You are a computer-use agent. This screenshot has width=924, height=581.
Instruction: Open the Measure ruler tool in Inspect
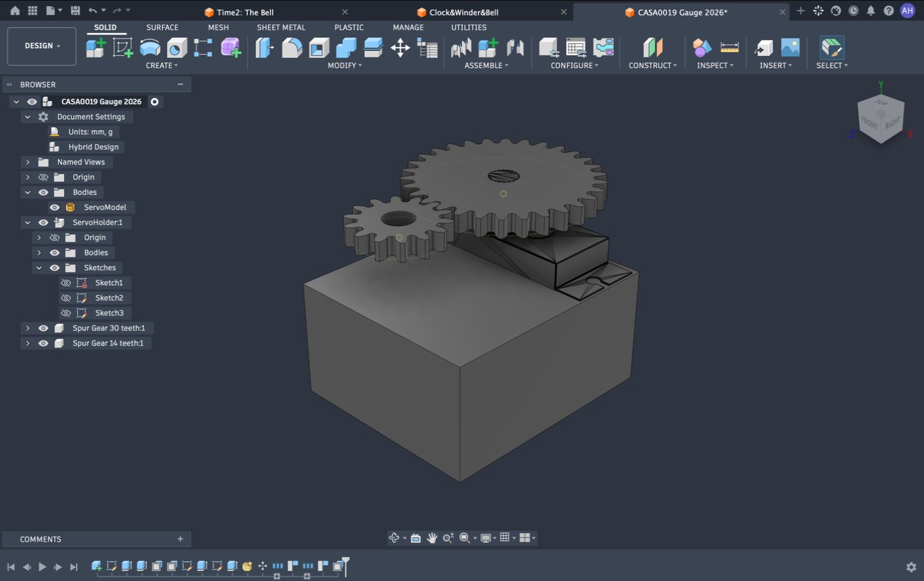point(729,48)
